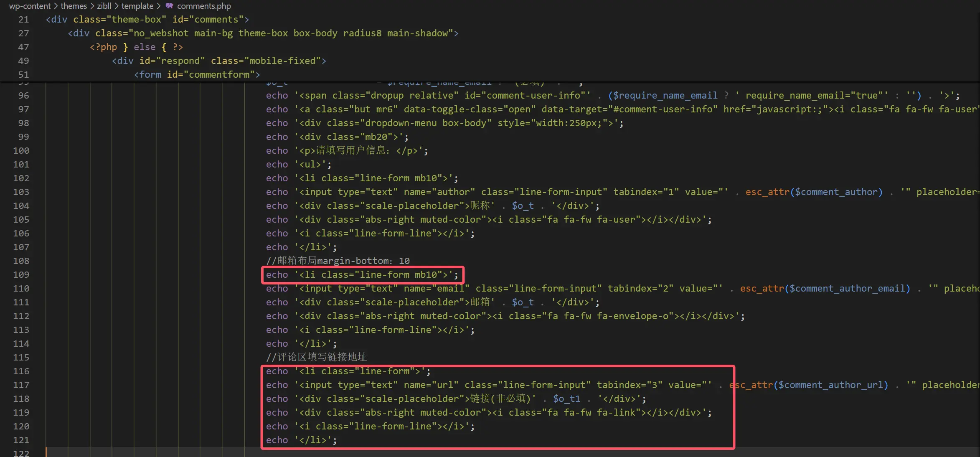This screenshot has width=980, height=457.
Task: Jump to sticky respond div line 49
Action: coord(219,61)
